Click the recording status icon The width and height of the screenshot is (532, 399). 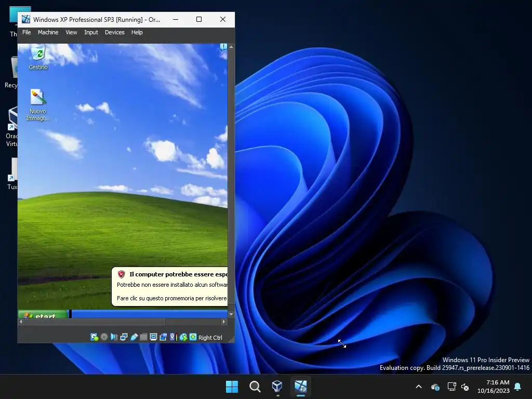(x=163, y=337)
